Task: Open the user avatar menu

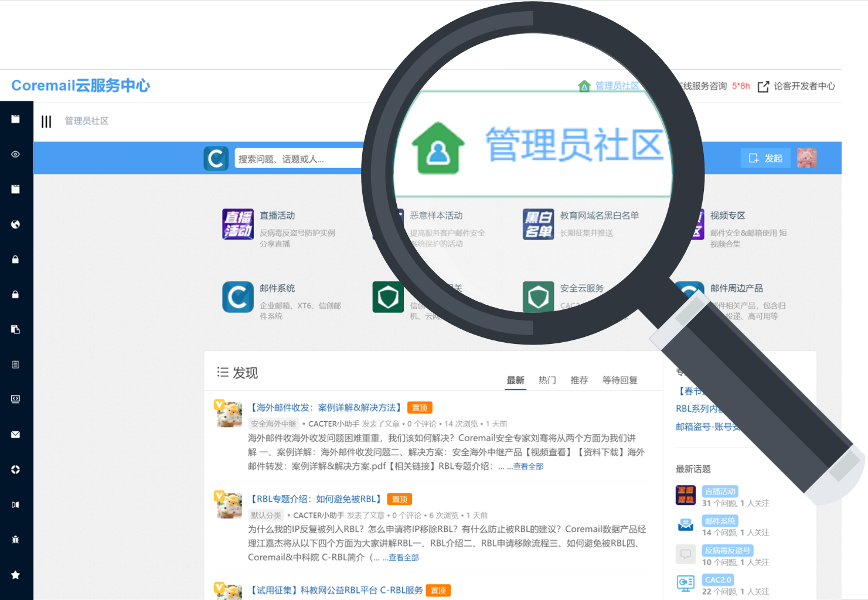Action: (x=806, y=158)
